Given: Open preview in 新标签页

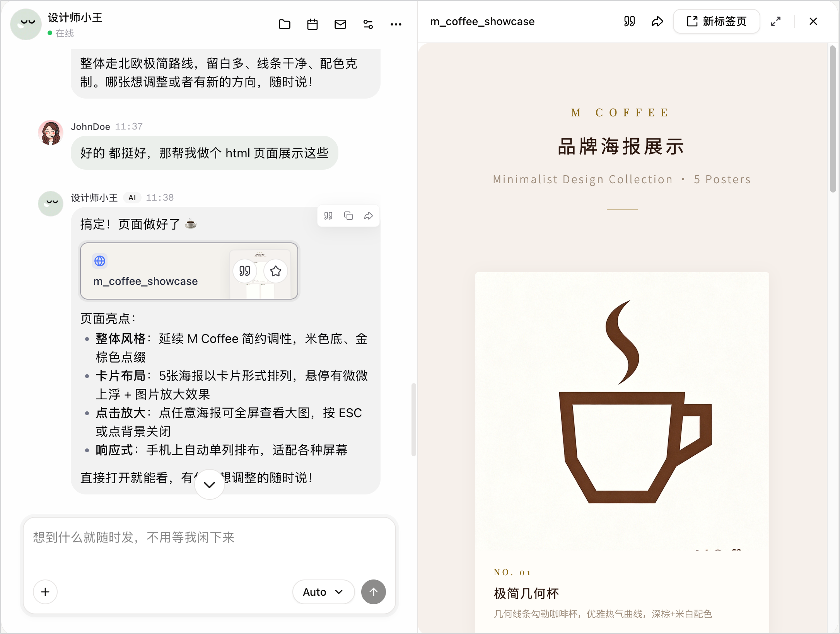Looking at the screenshot, I should point(717,21).
